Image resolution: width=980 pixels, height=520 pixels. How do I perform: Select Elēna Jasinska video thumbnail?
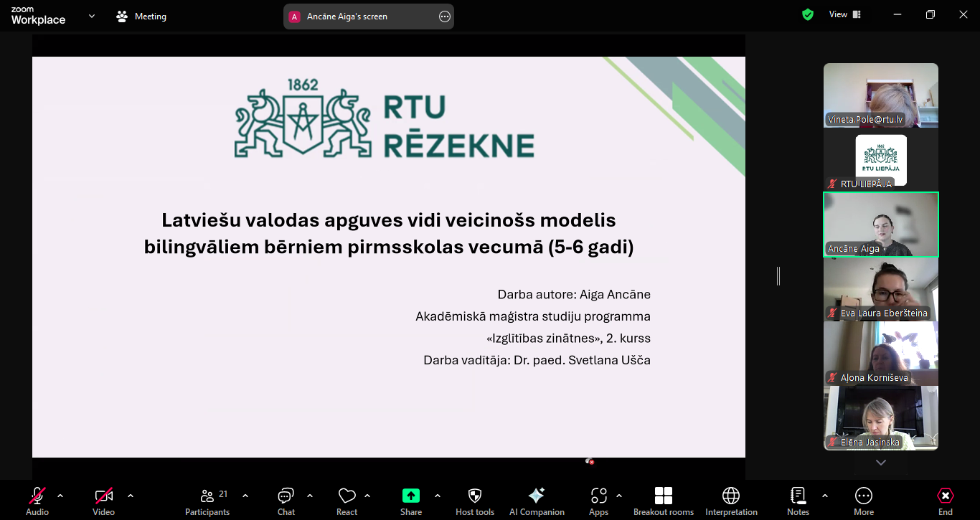coord(881,418)
